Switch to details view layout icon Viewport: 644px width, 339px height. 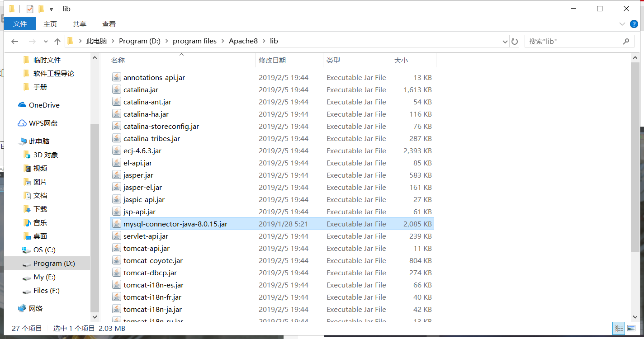619,328
